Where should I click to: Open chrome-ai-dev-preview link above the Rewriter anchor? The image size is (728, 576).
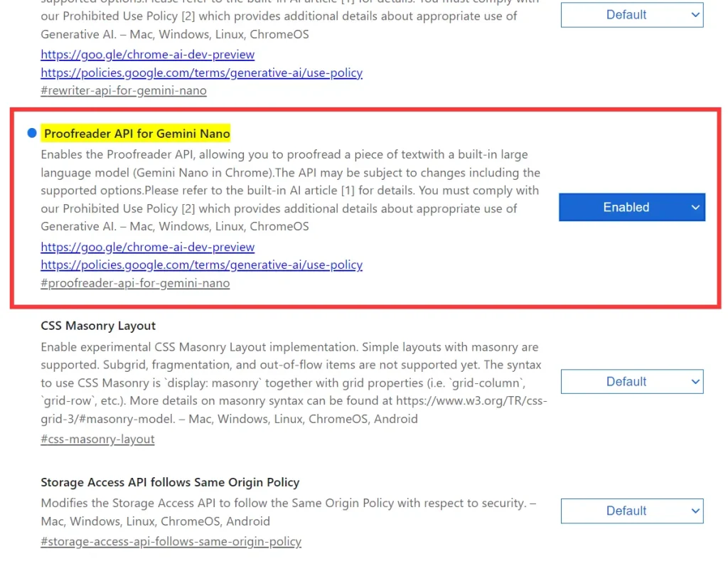[x=147, y=54]
